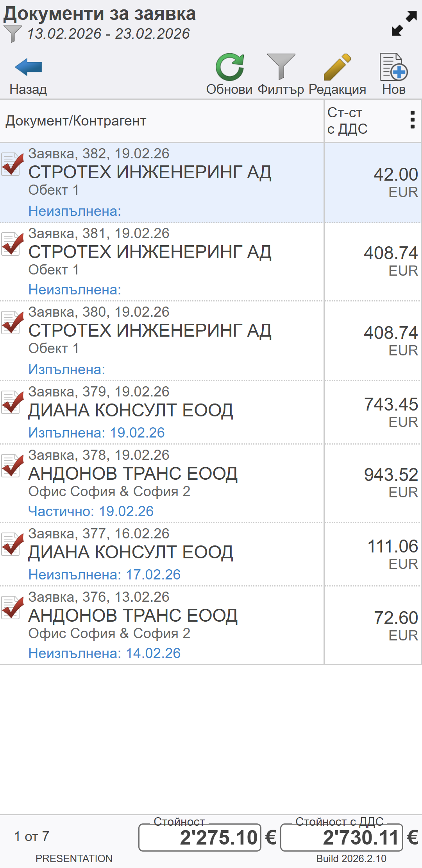Select order 381 СТРОТЕХ ИНЖЕНЕРИНГ АД row
Screen dimensions: 422x868
[x=156, y=253]
